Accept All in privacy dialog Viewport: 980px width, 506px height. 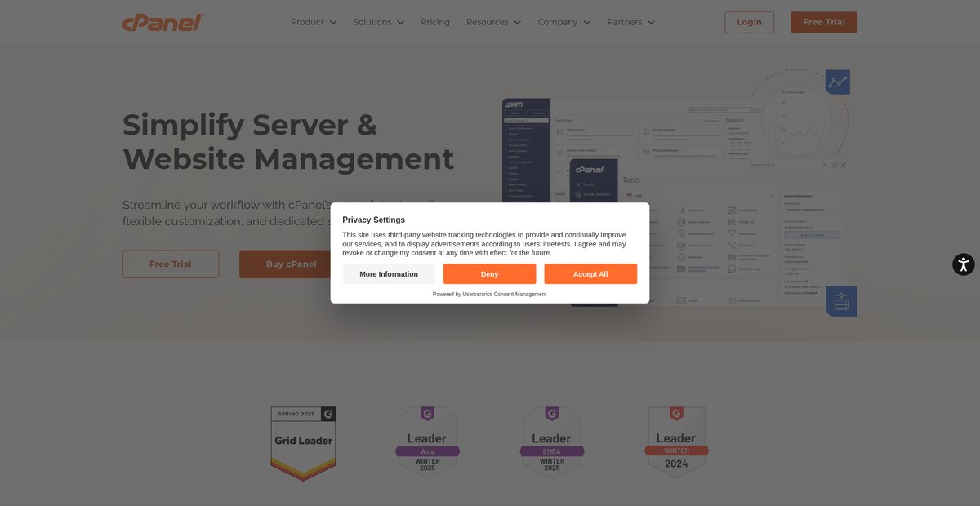pos(590,274)
